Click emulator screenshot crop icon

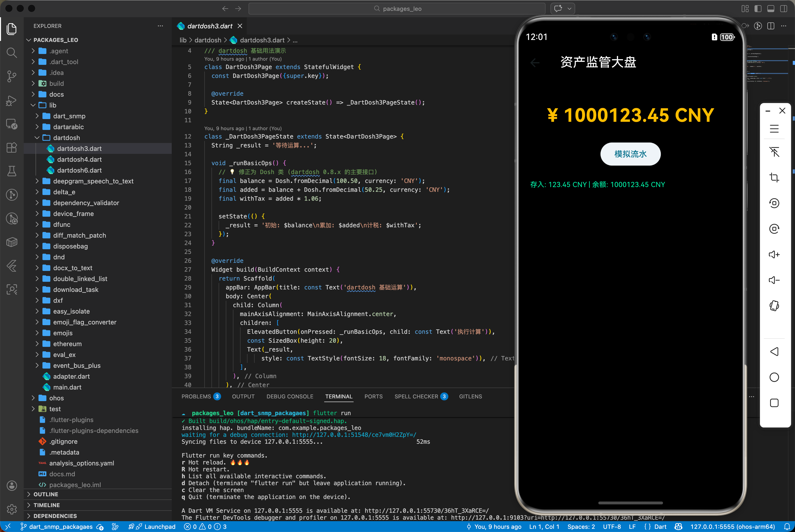point(774,177)
